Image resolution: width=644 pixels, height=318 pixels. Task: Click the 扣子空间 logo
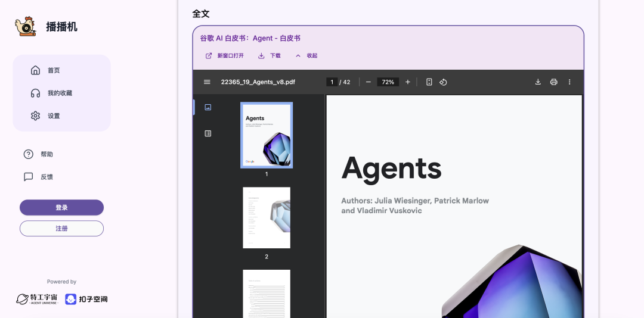click(x=86, y=299)
